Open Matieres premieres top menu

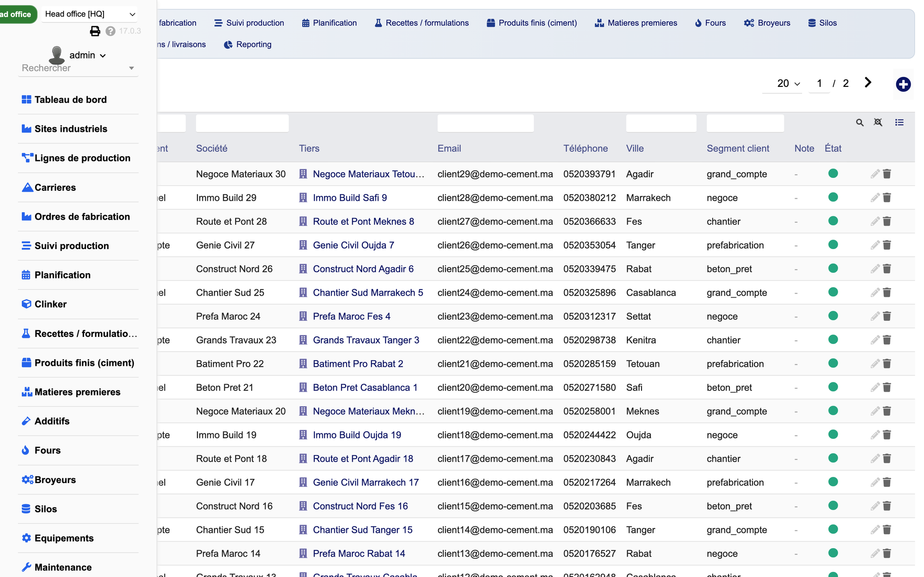[x=636, y=23]
